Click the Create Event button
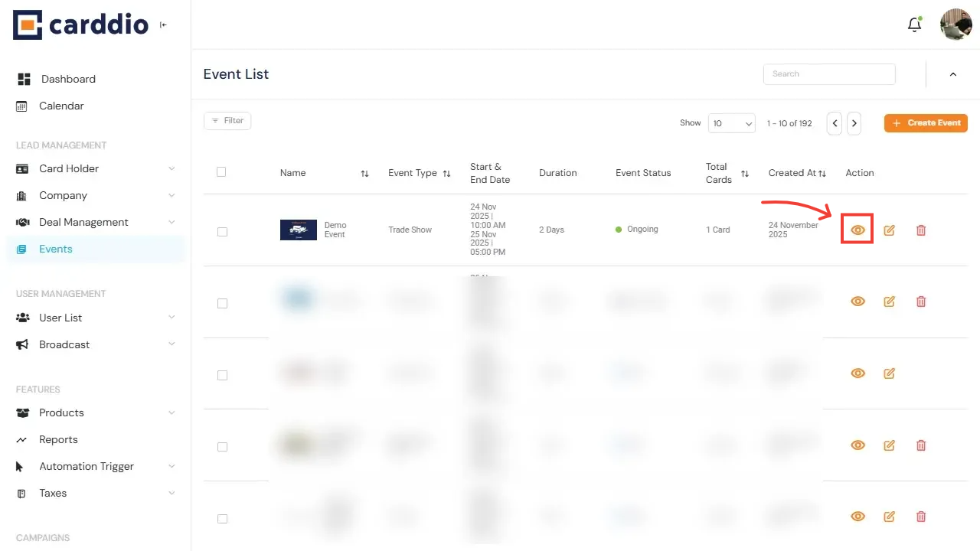 click(x=926, y=123)
